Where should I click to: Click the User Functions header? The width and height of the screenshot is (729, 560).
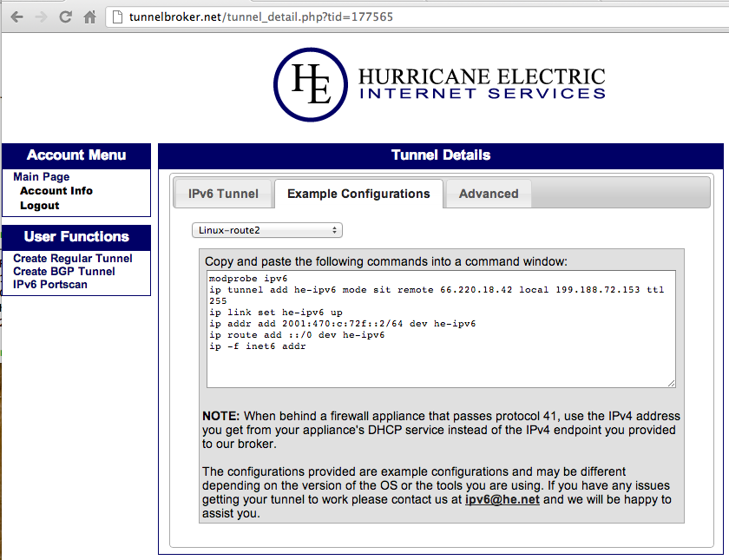tap(76, 237)
